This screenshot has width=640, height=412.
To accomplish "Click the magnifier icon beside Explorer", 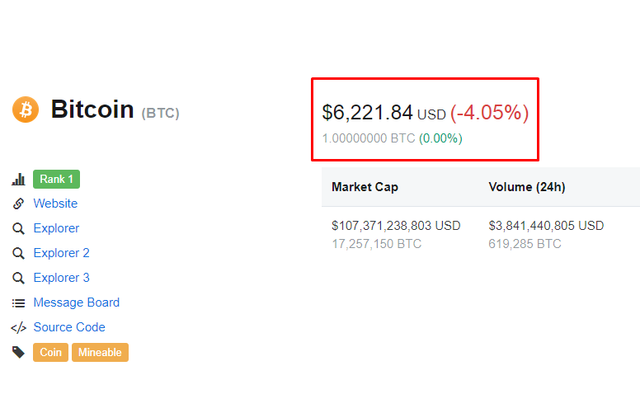I will pos(18,228).
